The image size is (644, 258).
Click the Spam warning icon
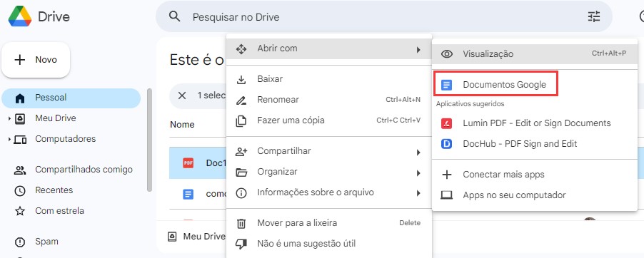coord(20,242)
